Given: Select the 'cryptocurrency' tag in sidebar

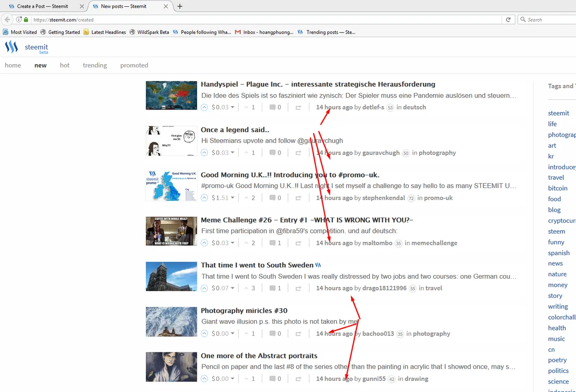Looking at the screenshot, I should (x=562, y=221).
